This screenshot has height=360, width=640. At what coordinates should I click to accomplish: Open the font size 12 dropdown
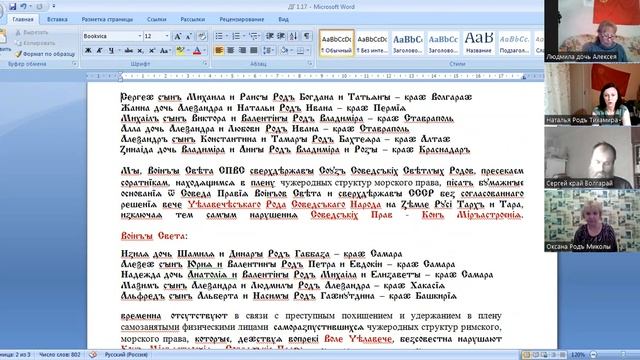(x=167, y=36)
